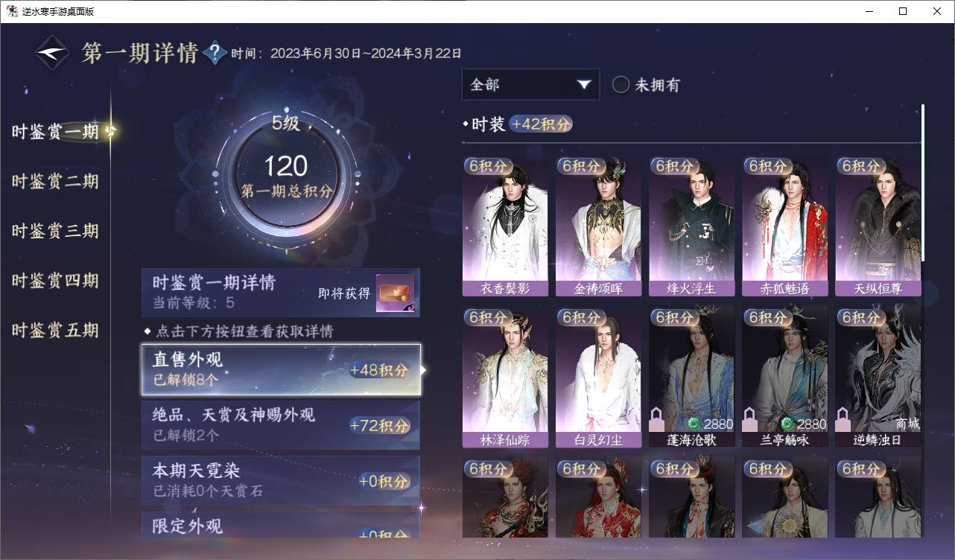This screenshot has height=560, width=955.
Task: Click the jade currency icon on 蓬海沧歌
Action: pos(694,424)
